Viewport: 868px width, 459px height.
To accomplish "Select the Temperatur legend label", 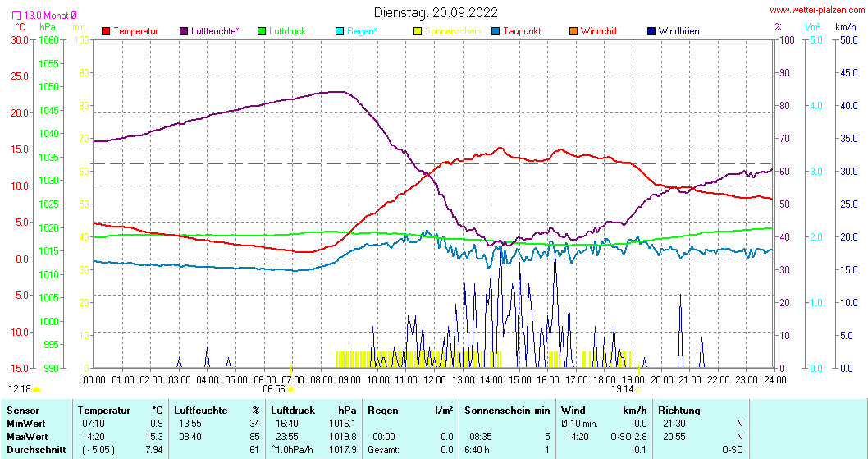I will pos(135,31).
